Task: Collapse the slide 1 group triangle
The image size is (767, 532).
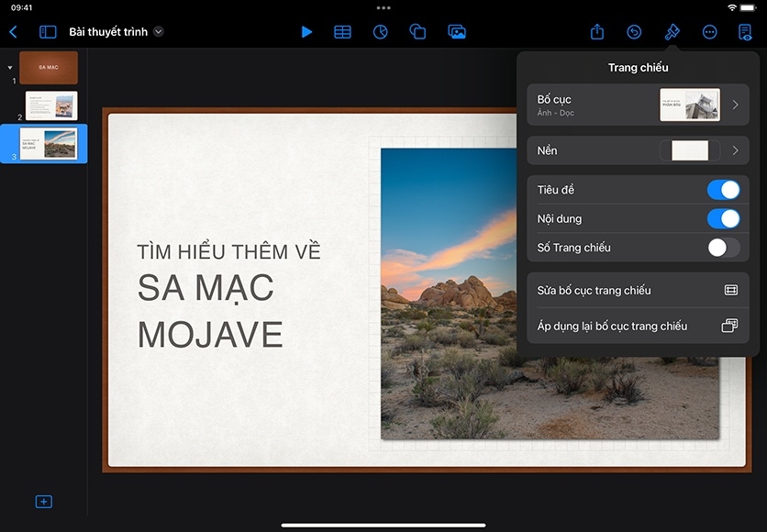Action: click(x=10, y=67)
